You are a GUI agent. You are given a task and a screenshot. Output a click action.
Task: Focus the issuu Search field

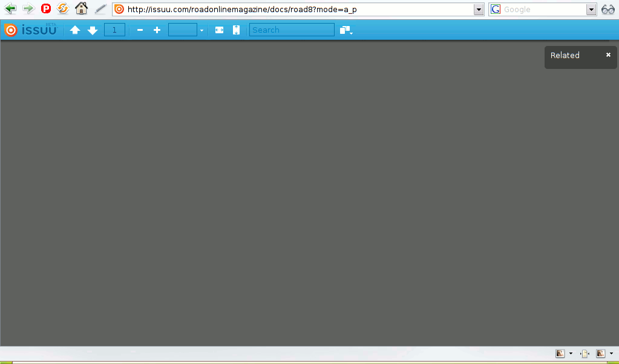(x=292, y=30)
